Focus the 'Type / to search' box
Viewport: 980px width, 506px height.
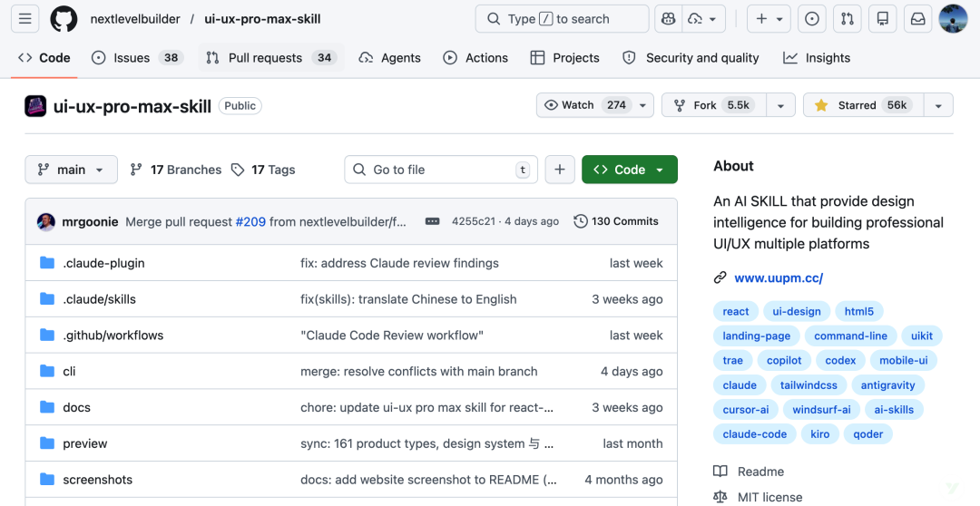562,19
